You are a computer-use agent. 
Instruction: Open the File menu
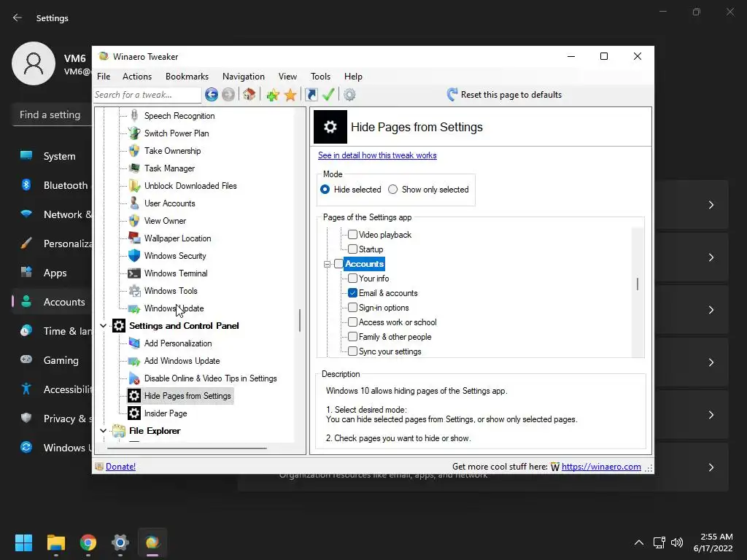tap(104, 76)
